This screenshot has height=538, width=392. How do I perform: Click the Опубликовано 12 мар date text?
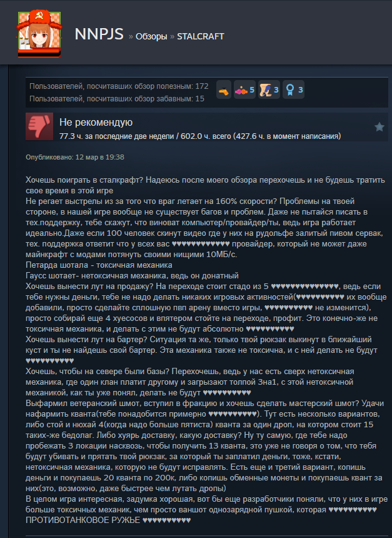(x=75, y=157)
